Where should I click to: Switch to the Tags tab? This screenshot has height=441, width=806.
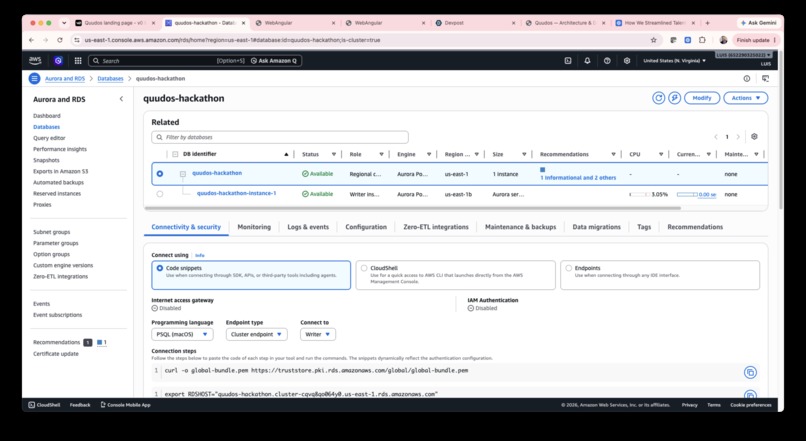pyautogui.click(x=644, y=227)
